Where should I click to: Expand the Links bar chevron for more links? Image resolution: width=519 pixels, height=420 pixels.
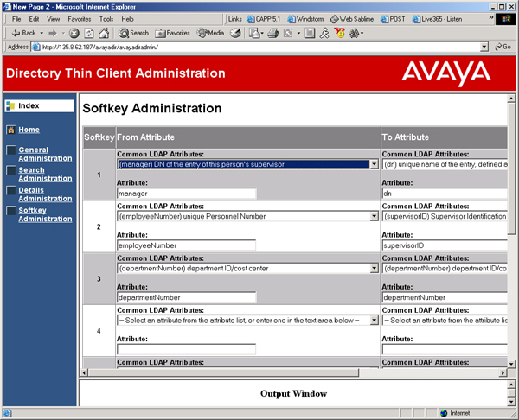click(x=490, y=17)
